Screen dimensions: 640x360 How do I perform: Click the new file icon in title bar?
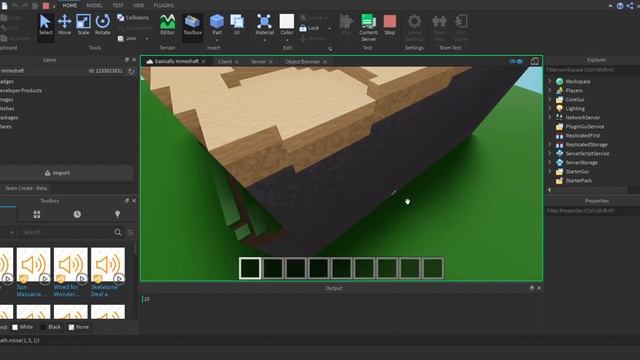(4, 6)
